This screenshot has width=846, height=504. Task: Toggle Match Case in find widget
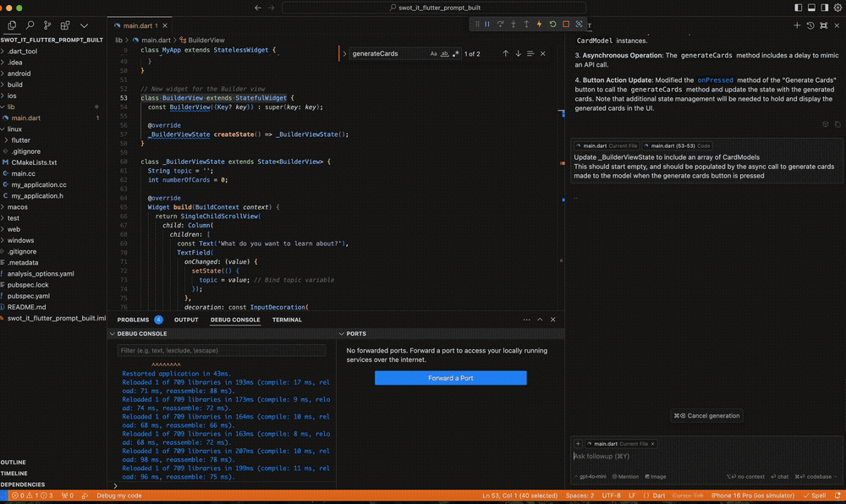(433, 53)
